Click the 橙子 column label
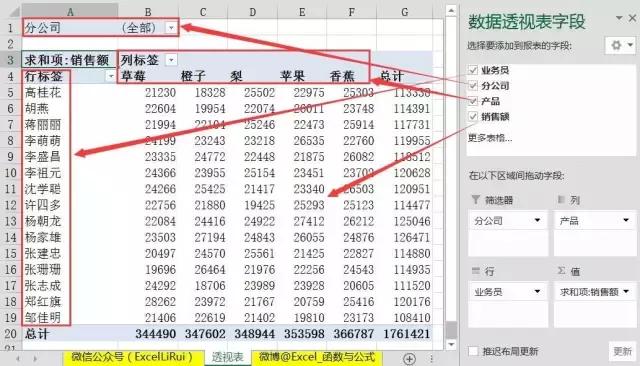This screenshot has height=366, width=640. (x=193, y=76)
